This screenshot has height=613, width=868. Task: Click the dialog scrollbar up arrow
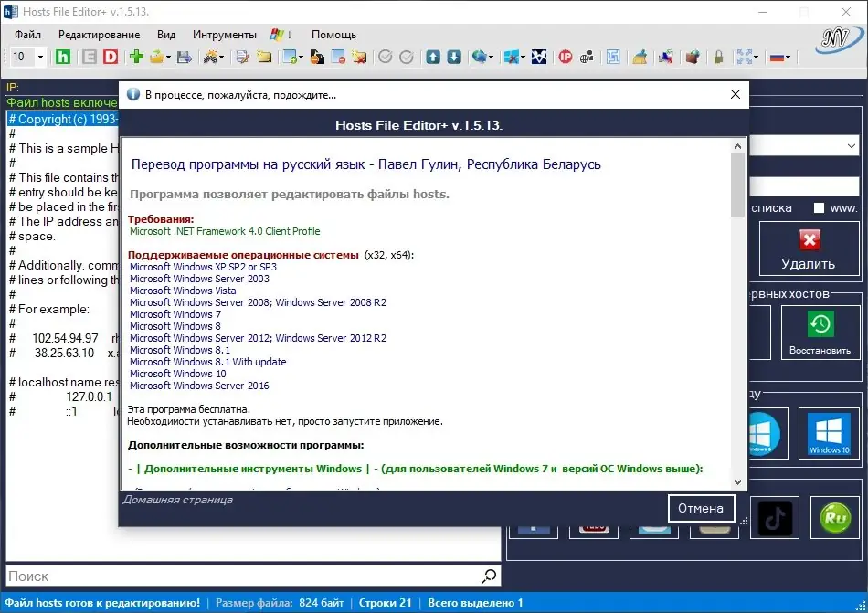coord(737,146)
